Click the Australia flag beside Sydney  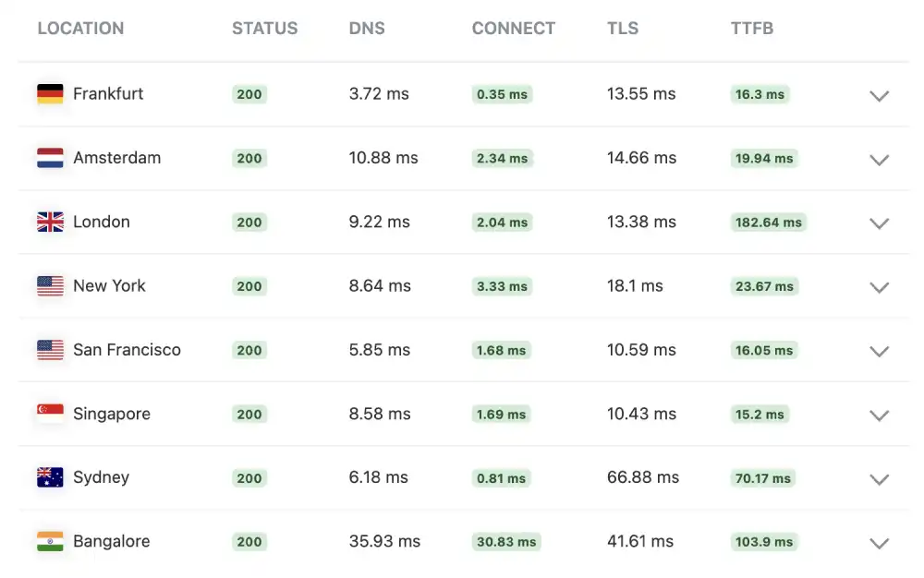50,477
